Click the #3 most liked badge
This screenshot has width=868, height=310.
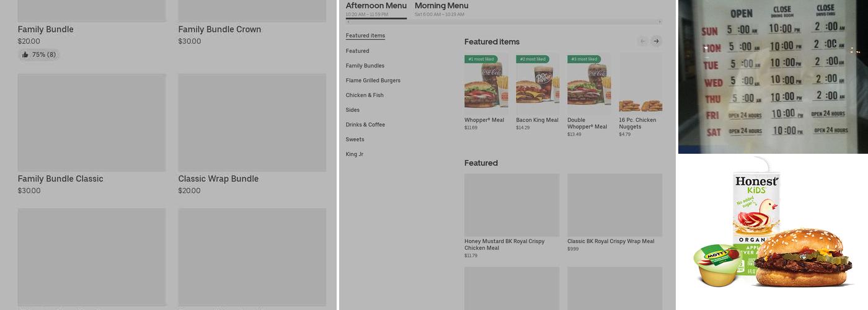point(583,59)
